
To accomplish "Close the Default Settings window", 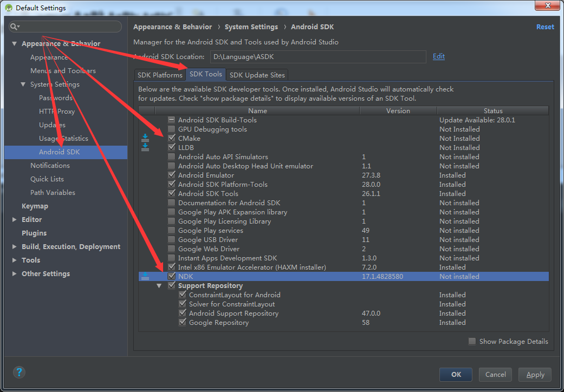I will pyautogui.click(x=547, y=5).
